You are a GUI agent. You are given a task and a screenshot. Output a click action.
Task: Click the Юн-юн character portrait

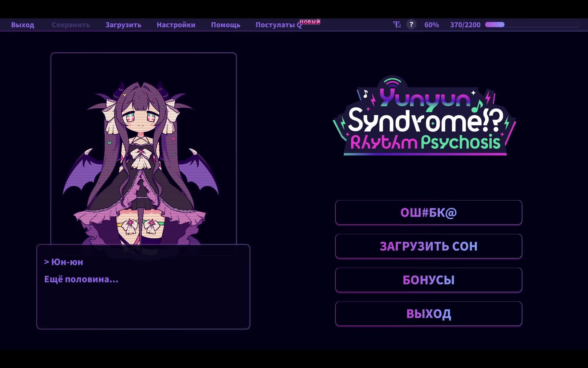point(144,149)
